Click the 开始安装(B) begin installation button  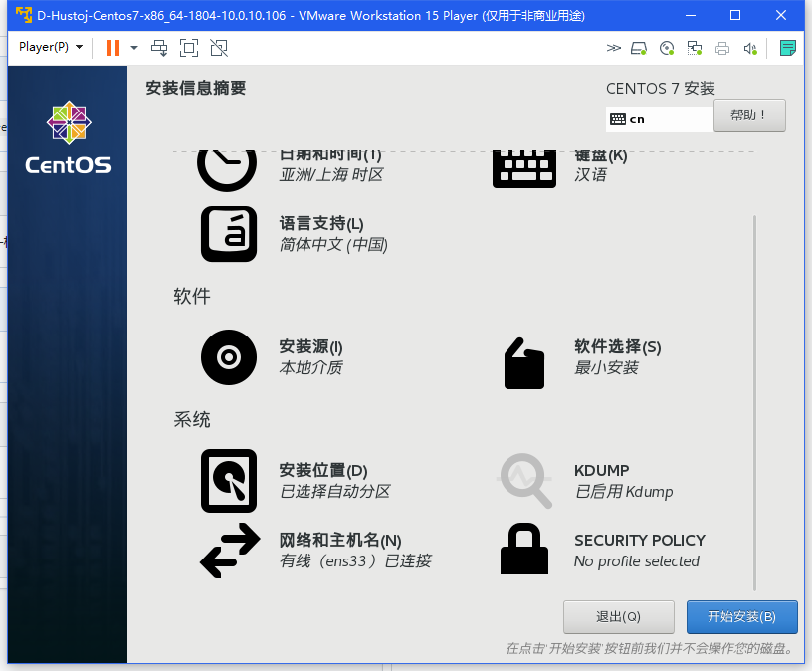pos(740,617)
